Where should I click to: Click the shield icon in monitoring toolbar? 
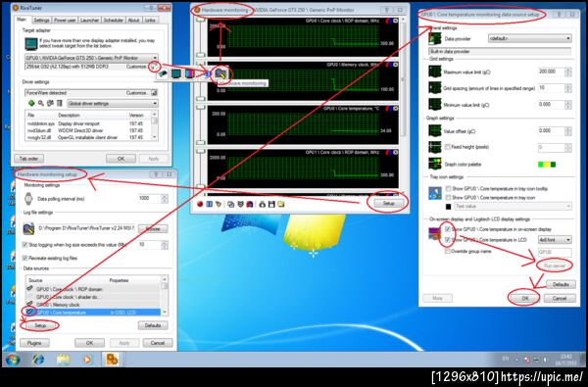click(x=240, y=204)
